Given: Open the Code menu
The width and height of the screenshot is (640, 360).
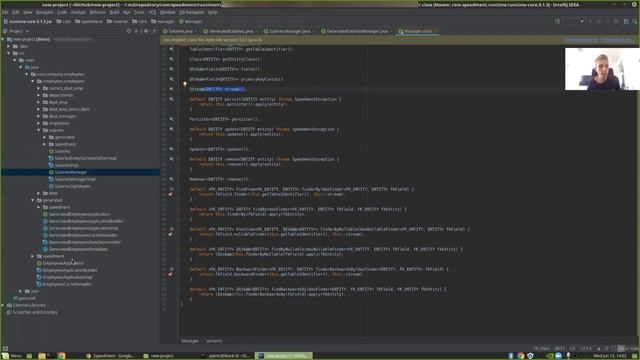Looking at the screenshot, I should click(62, 12).
